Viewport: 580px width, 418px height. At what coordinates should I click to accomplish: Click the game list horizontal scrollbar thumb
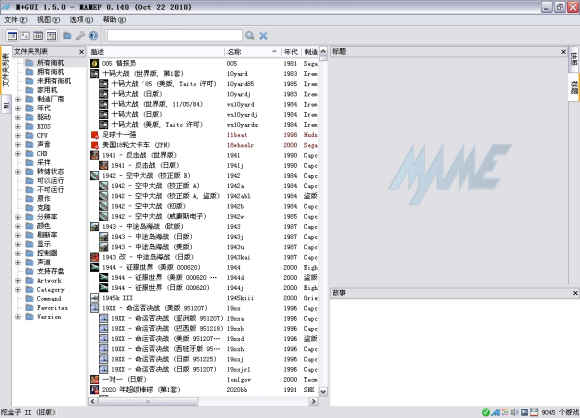pyautogui.click(x=148, y=401)
